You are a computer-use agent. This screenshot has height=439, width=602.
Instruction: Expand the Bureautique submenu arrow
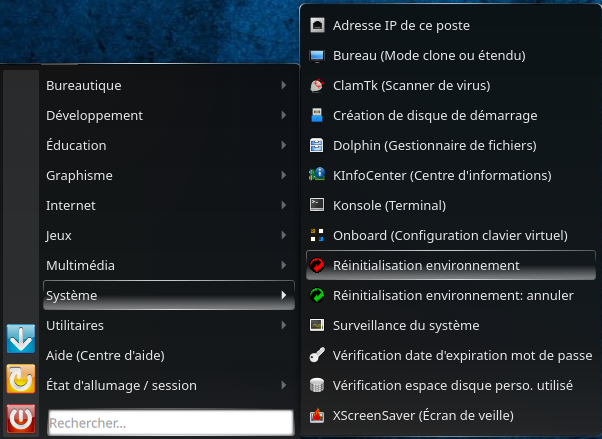[x=284, y=85]
